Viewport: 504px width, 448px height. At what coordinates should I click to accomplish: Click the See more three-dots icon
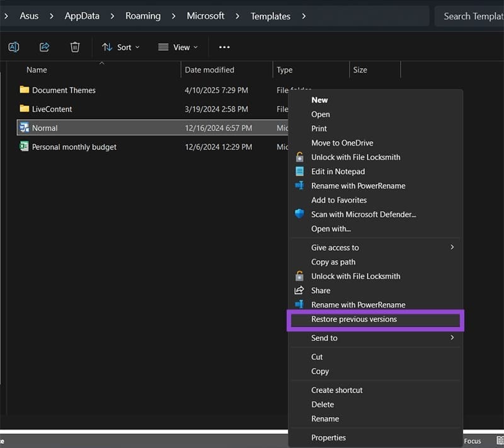(224, 47)
